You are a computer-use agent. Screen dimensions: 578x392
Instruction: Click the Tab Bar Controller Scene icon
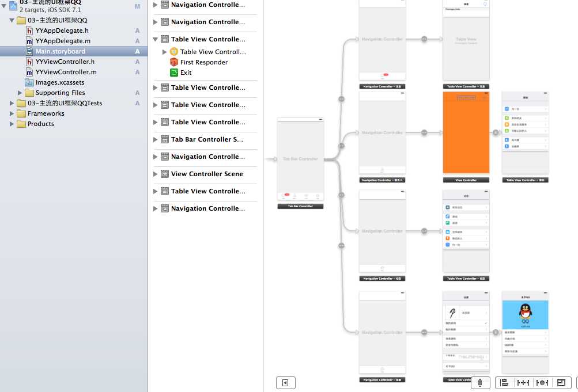(165, 139)
